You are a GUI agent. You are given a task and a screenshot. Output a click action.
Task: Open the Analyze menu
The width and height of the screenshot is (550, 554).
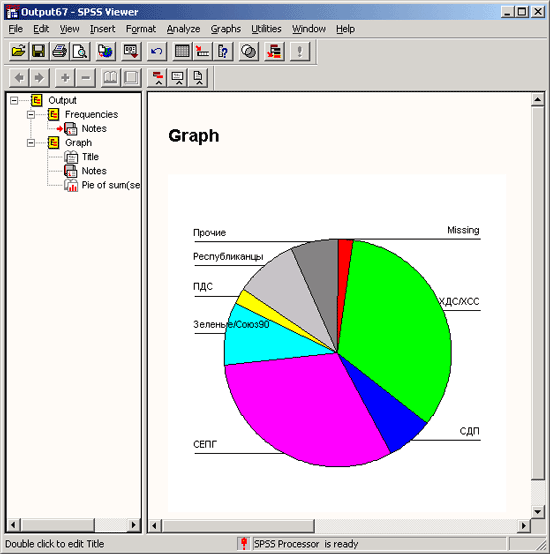tap(183, 29)
